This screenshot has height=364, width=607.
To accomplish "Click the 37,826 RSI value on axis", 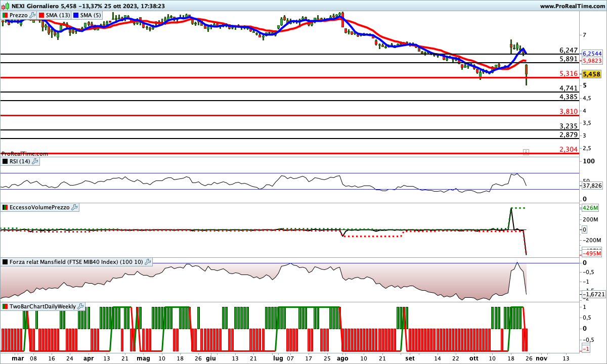I will point(592,186).
